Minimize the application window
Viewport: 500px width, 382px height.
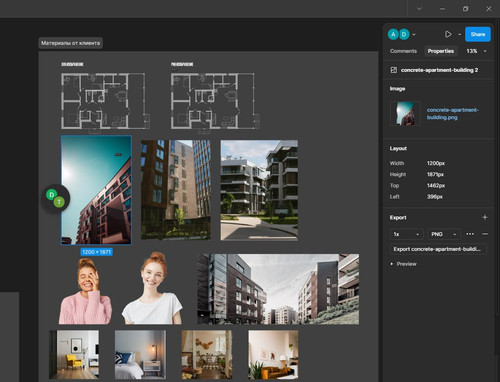(442, 9)
